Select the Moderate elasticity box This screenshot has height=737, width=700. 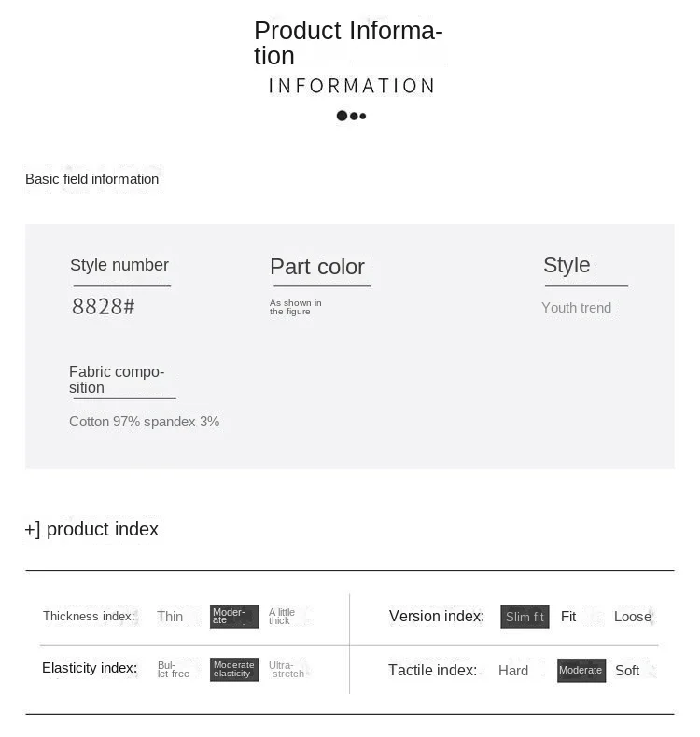234,669
